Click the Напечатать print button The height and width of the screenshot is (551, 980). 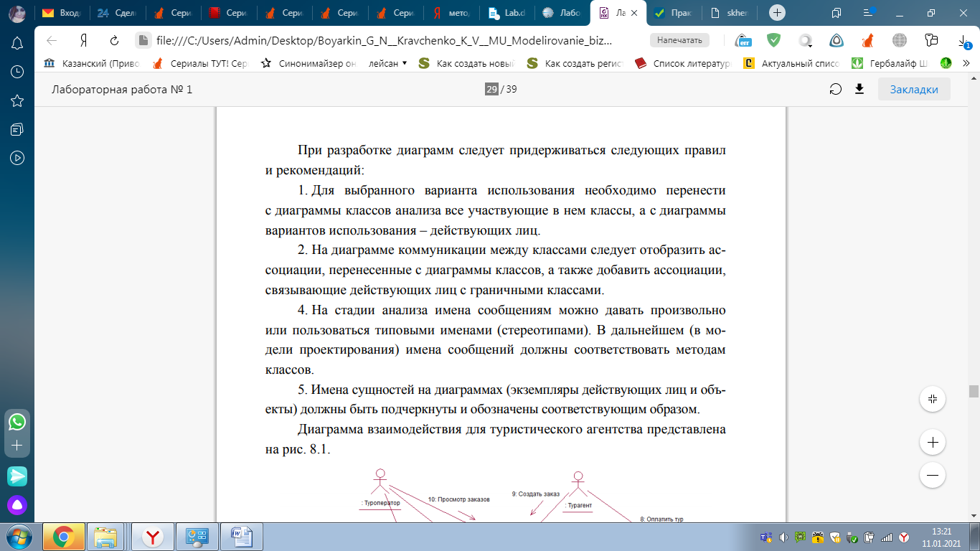click(679, 41)
